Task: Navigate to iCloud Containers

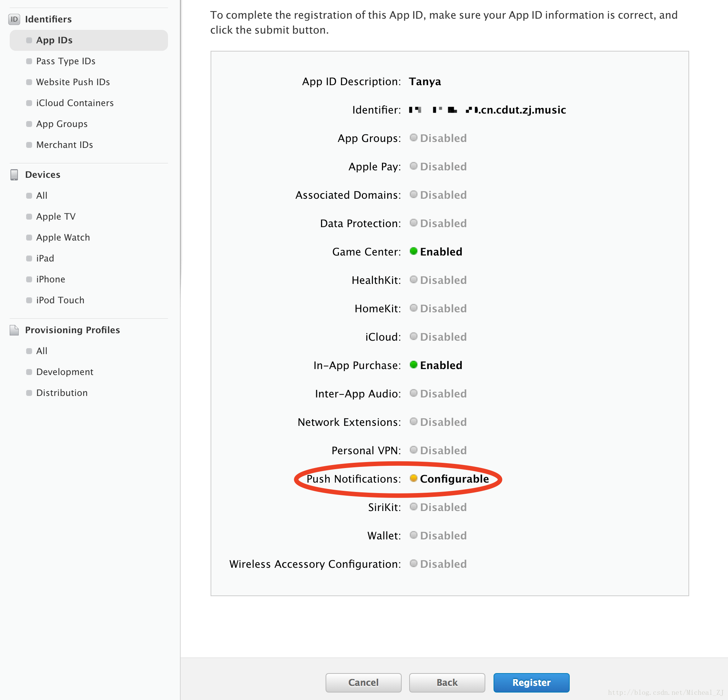Action: (x=75, y=102)
